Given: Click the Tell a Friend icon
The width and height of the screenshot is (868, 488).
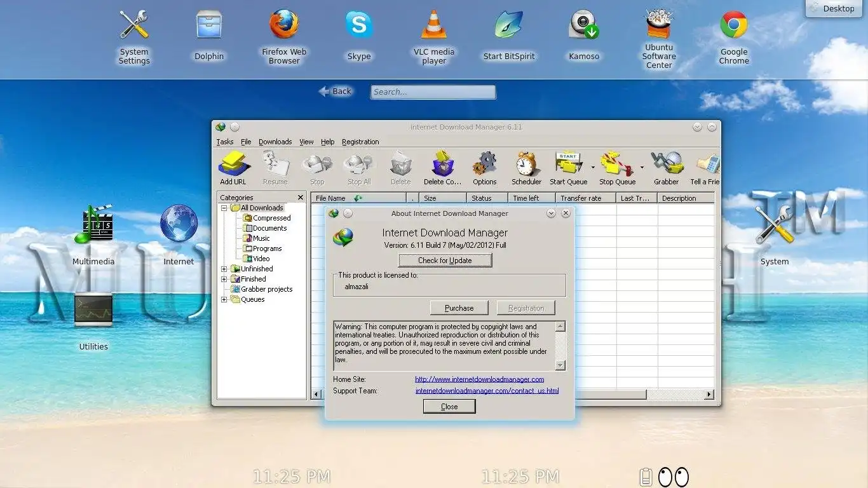Looking at the screenshot, I should click(707, 164).
